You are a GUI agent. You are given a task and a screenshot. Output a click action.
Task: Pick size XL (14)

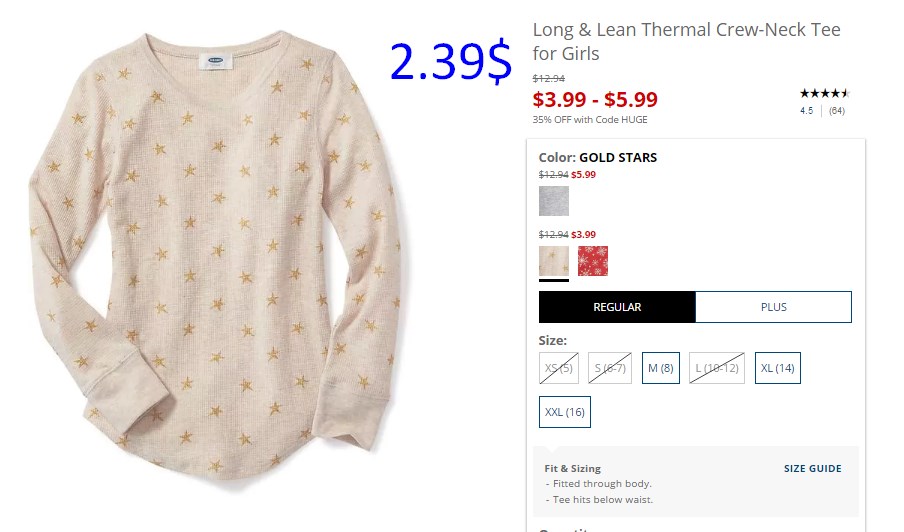(x=778, y=368)
